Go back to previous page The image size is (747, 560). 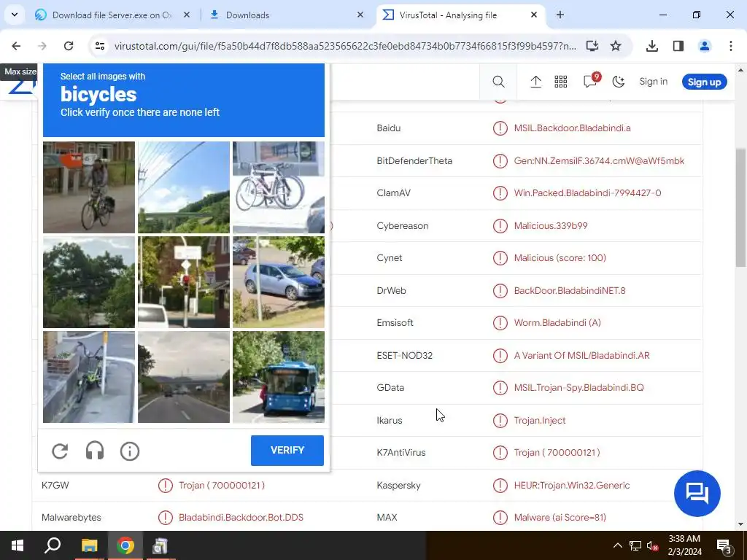[16, 46]
